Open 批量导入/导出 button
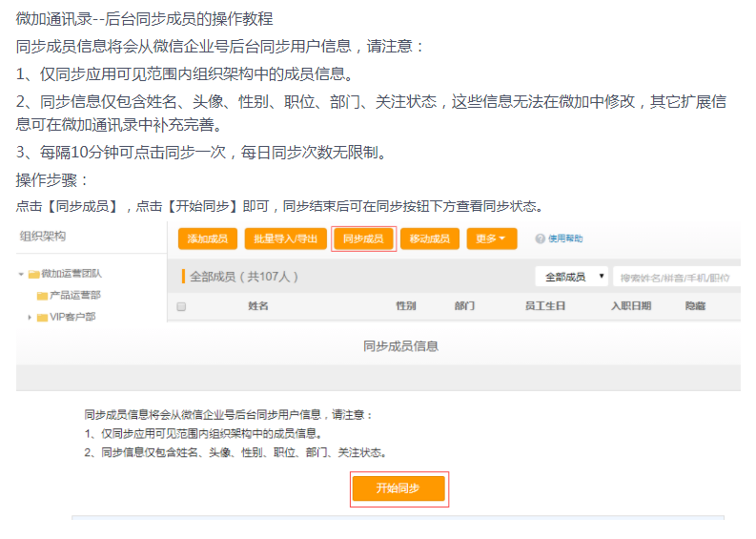The image size is (756, 539). [x=285, y=238]
